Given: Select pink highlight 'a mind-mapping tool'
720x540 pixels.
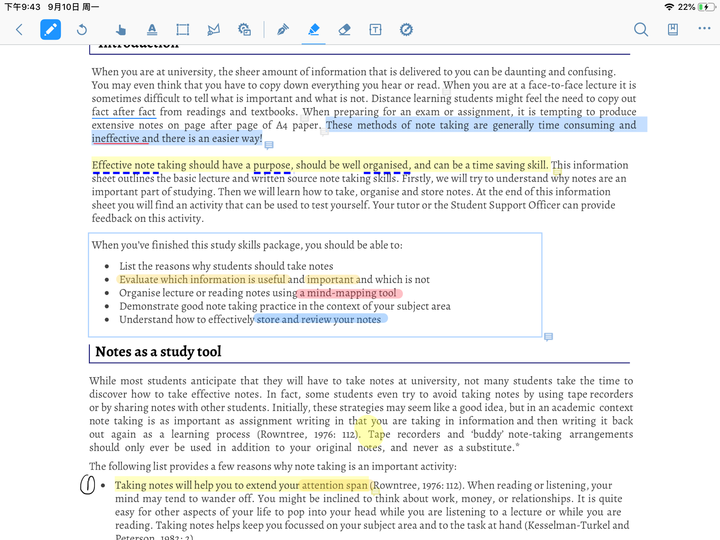Looking at the screenshot, I should (x=349, y=293).
